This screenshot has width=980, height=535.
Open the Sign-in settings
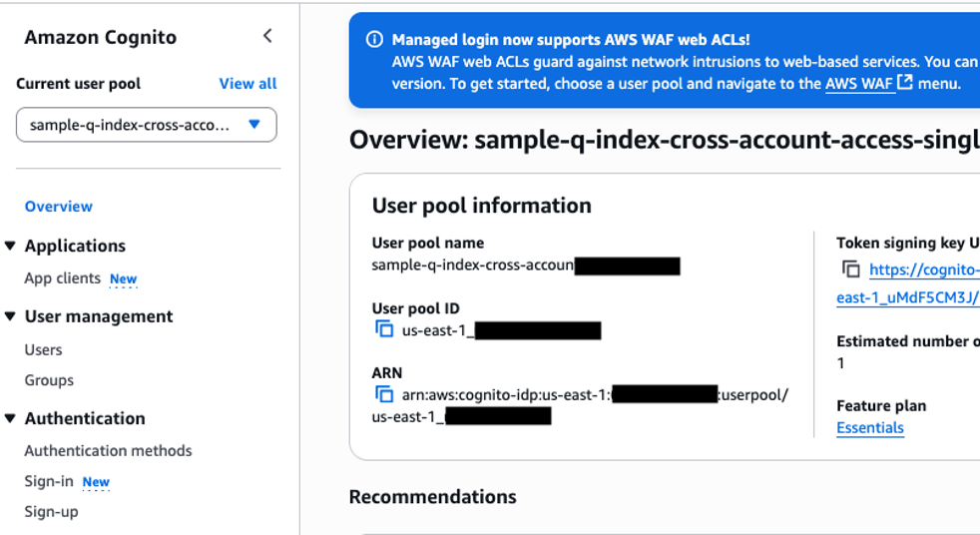point(49,481)
